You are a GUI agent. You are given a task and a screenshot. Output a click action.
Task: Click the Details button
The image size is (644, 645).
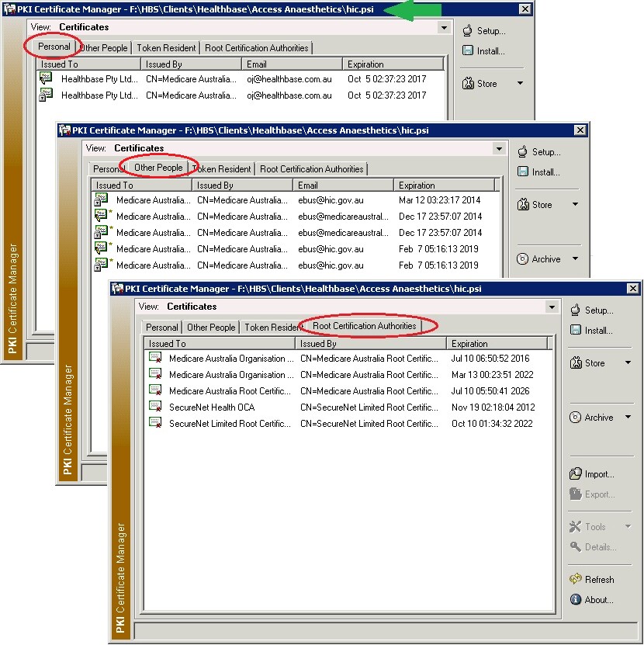pyautogui.click(x=593, y=546)
